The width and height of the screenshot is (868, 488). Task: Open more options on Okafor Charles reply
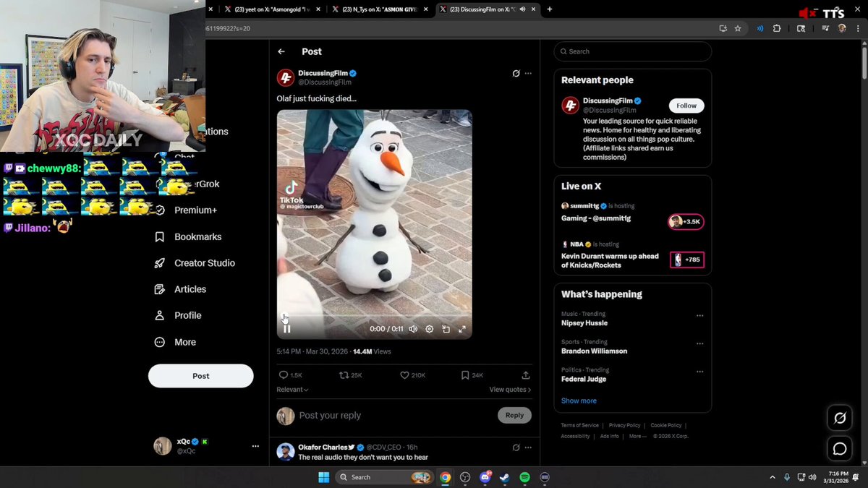point(528,448)
